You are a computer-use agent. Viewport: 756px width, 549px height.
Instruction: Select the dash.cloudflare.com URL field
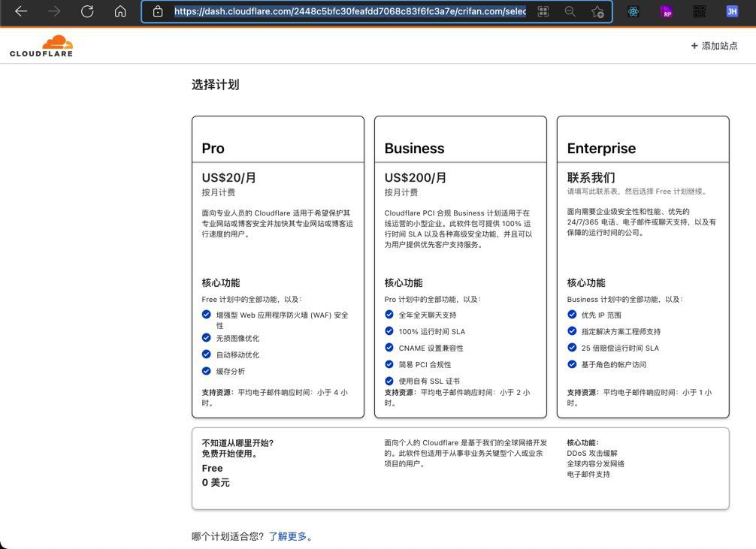pos(350,11)
